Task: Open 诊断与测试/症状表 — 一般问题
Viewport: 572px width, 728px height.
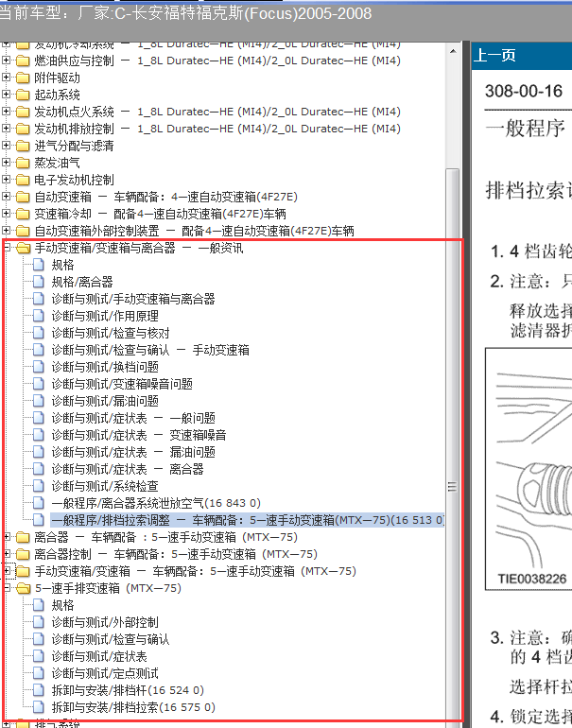Action: pos(133,418)
